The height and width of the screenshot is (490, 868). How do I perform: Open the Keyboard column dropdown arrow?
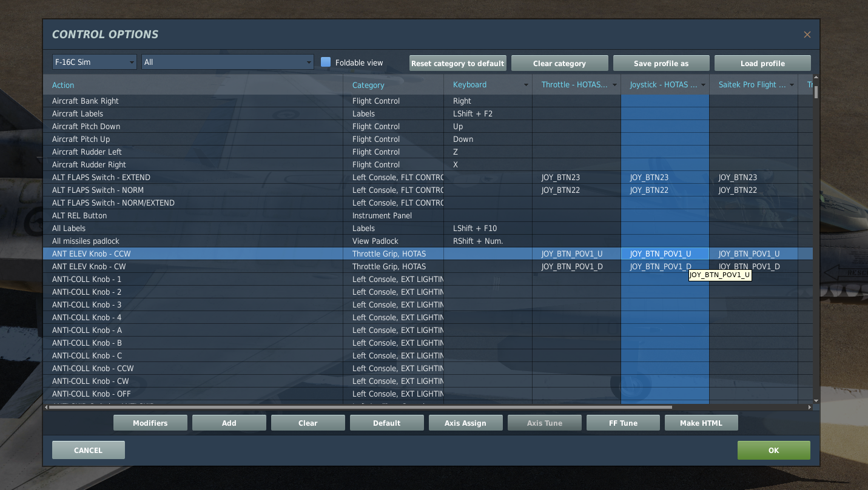(526, 85)
